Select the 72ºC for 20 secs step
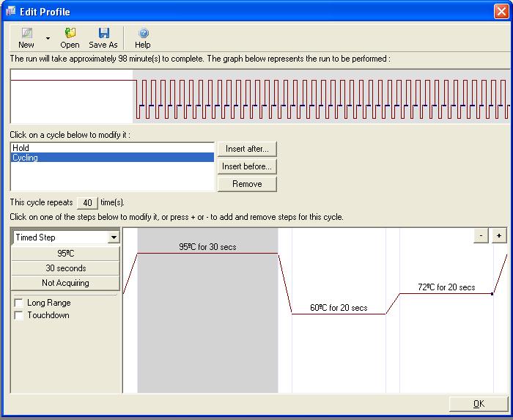Viewport: 513px width, 420px height. point(446,311)
